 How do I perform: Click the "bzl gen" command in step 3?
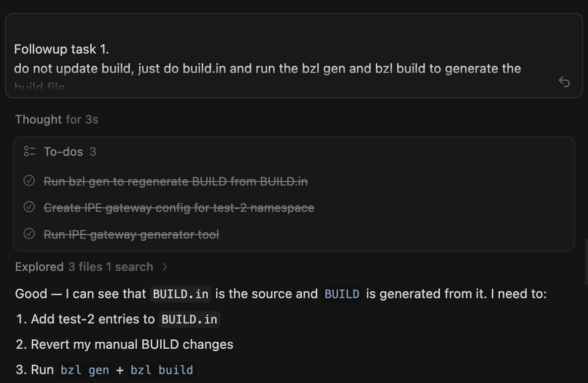click(x=85, y=370)
